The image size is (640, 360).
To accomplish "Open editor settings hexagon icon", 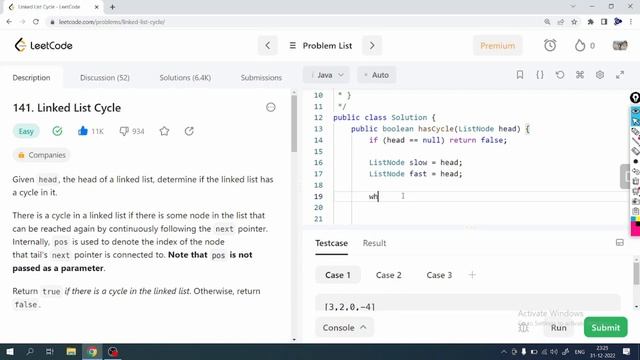I will tap(600, 75).
